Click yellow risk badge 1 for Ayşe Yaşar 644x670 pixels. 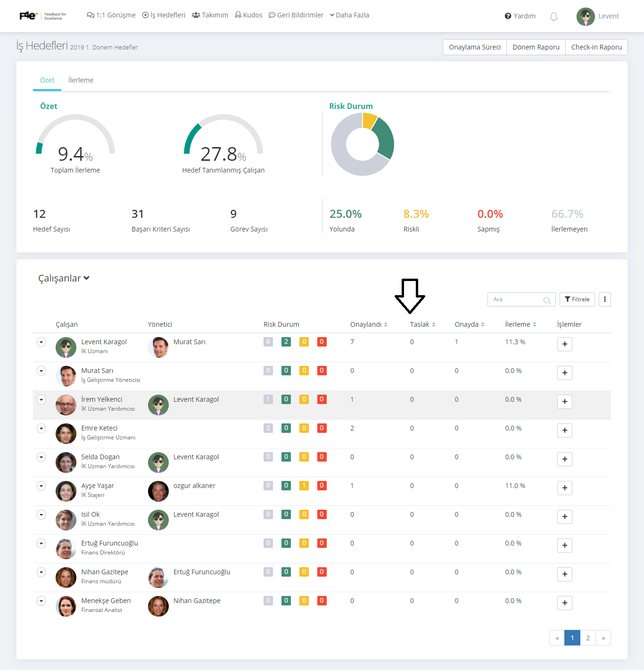click(x=304, y=486)
